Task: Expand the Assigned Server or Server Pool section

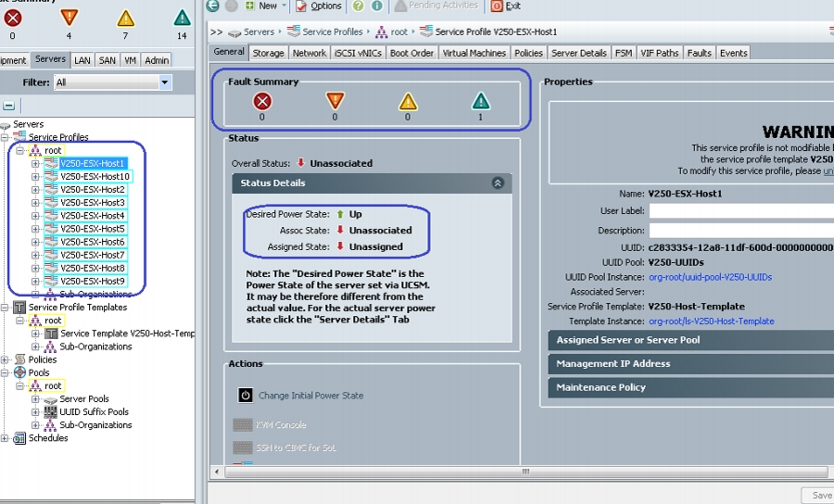Action: [691, 340]
